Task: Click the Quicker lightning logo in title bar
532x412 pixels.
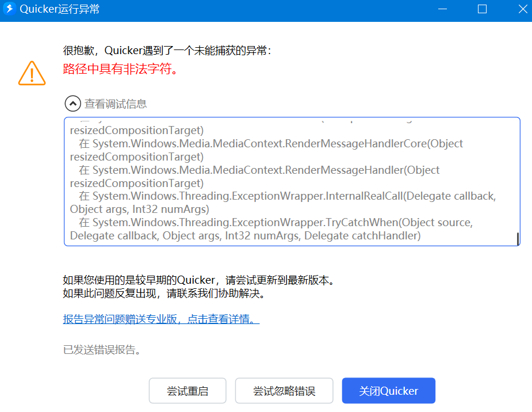Action: pos(10,9)
